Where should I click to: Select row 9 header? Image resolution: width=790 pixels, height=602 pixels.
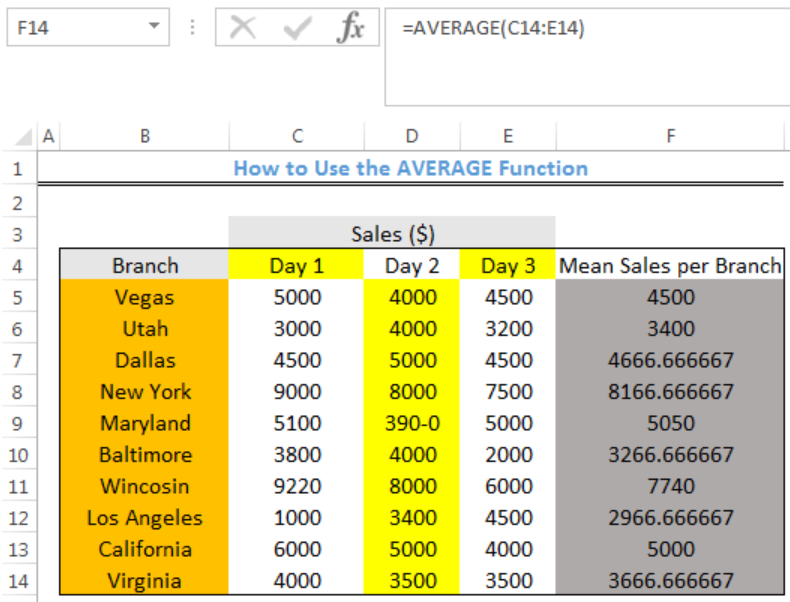pyautogui.click(x=18, y=423)
